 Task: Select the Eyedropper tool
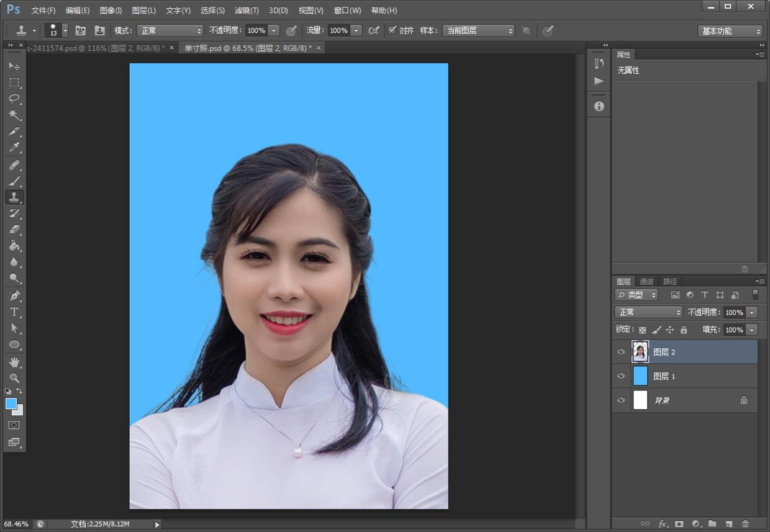14,148
